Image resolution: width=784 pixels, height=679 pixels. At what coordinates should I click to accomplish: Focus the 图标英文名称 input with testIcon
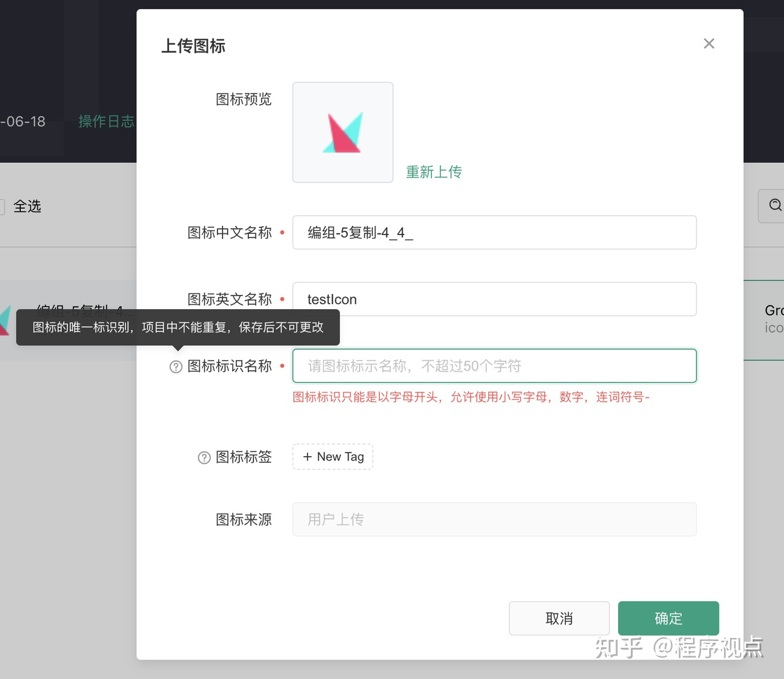pos(494,299)
